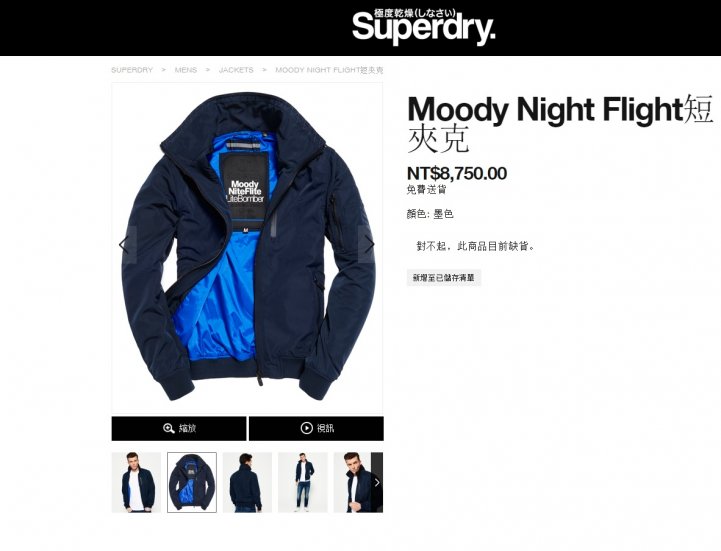Select thumbnail of full-body model shot

(303, 482)
